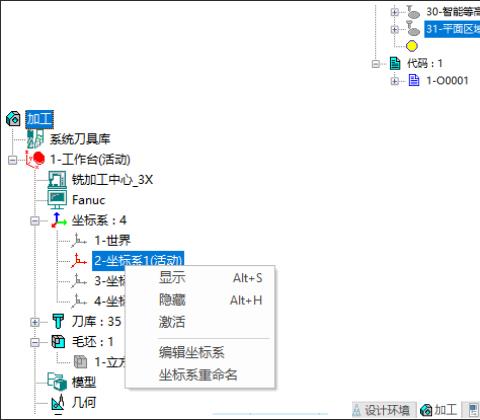
Task: Collapse the 坐标系 : 4 node
Action: coord(35,221)
